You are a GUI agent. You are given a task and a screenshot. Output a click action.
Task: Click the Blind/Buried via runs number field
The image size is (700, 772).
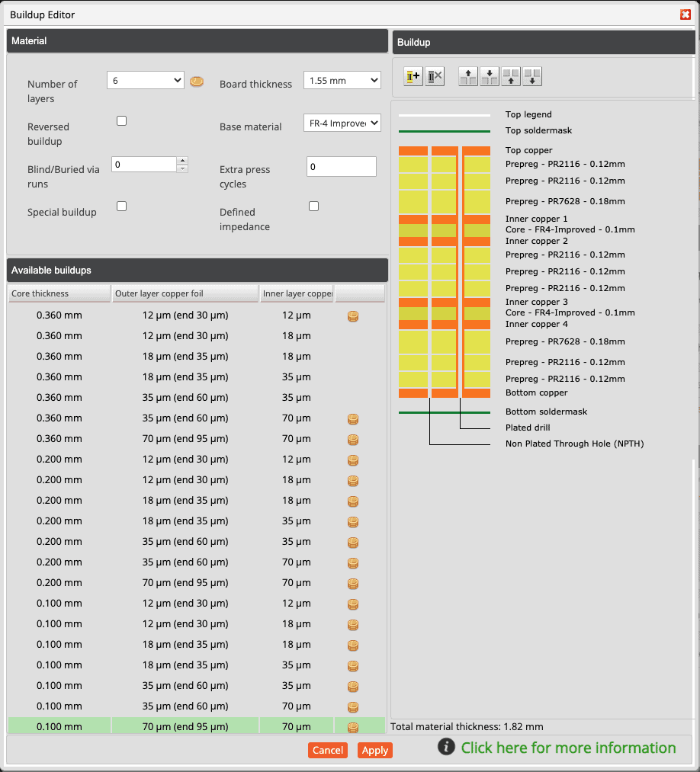pos(144,165)
